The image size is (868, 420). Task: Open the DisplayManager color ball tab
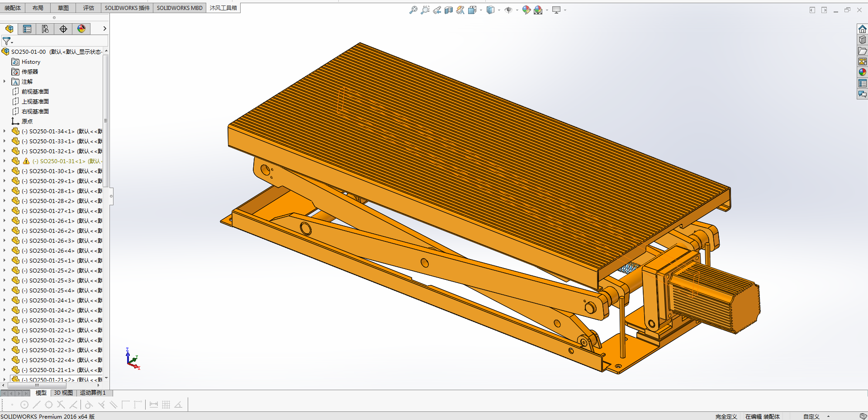tap(81, 29)
